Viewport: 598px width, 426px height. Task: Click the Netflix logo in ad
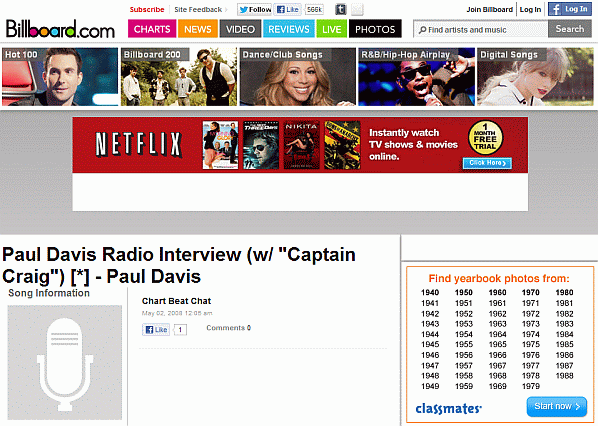click(x=138, y=145)
